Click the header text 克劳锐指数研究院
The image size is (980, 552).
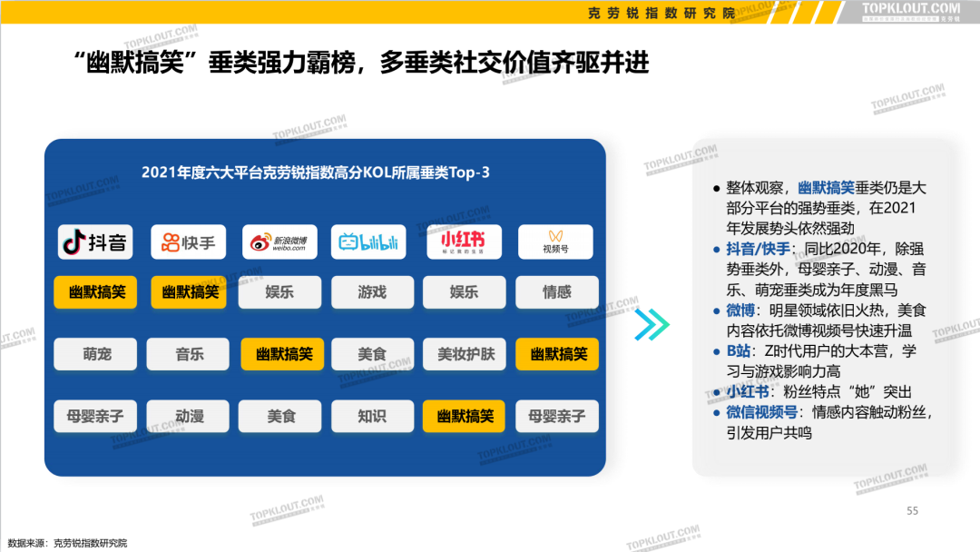click(661, 13)
